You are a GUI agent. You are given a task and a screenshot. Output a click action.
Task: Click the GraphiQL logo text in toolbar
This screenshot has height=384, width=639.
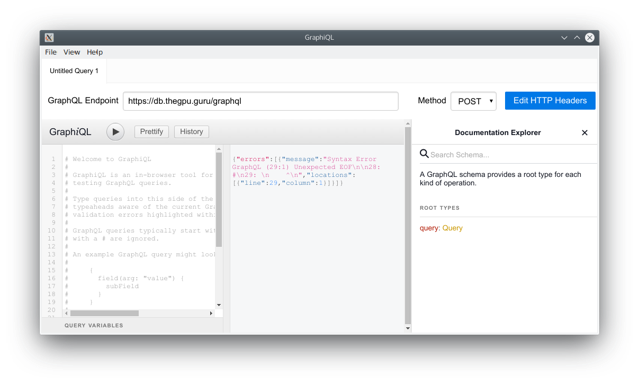pos(70,132)
